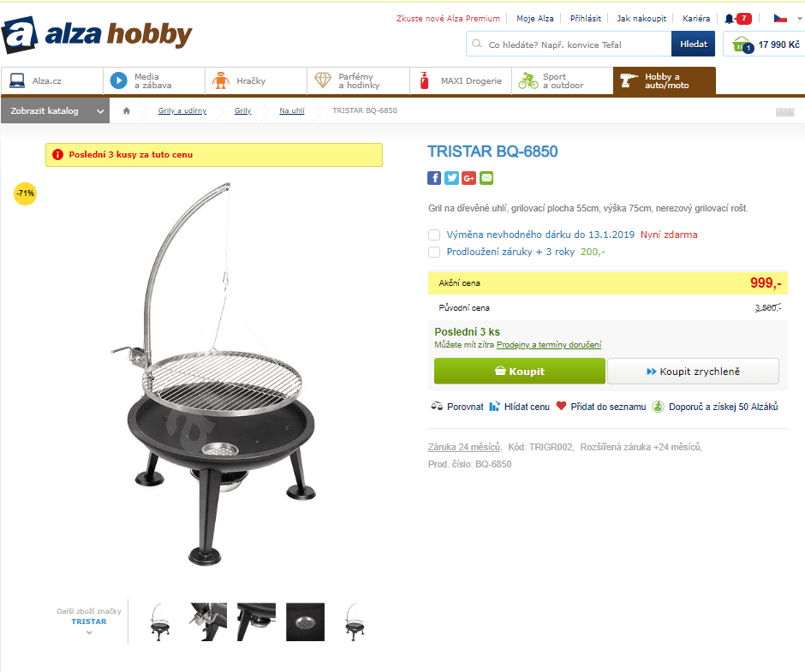Send product via green email icon

click(486, 178)
